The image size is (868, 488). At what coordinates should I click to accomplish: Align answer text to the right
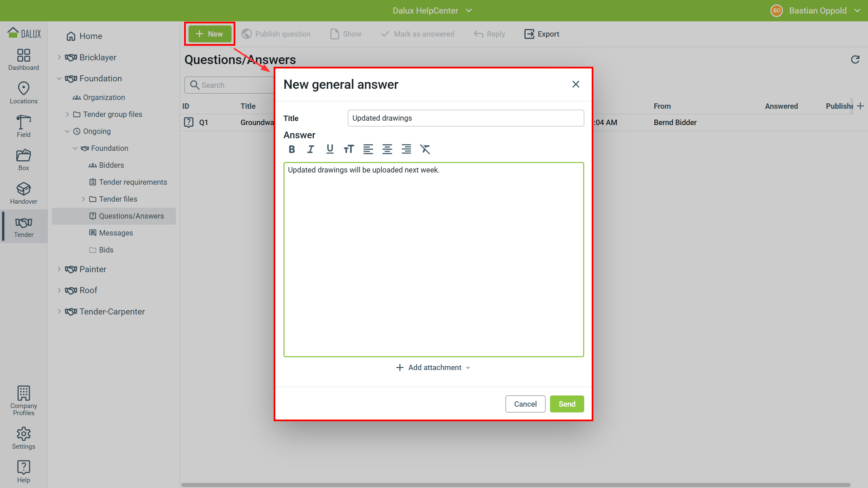(406, 149)
